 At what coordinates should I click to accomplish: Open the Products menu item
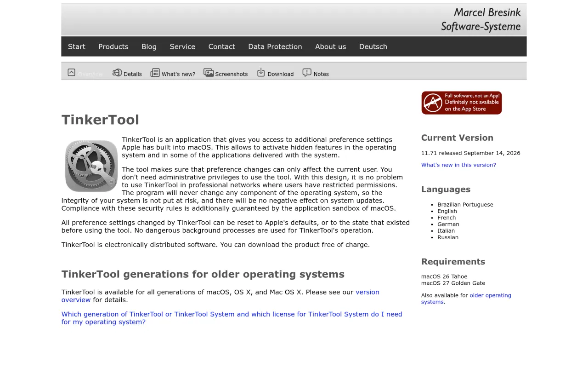(113, 46)
